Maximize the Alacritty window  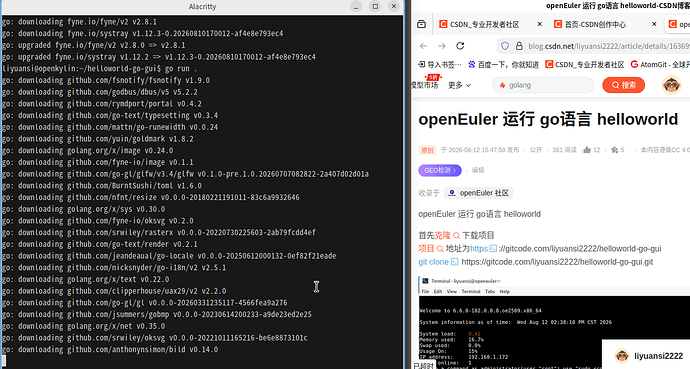(375, 6)
